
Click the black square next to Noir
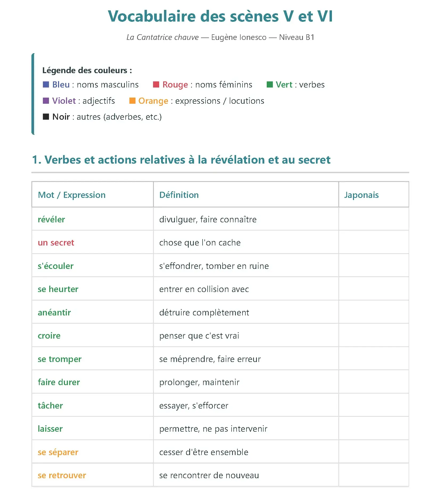point(46,117)
